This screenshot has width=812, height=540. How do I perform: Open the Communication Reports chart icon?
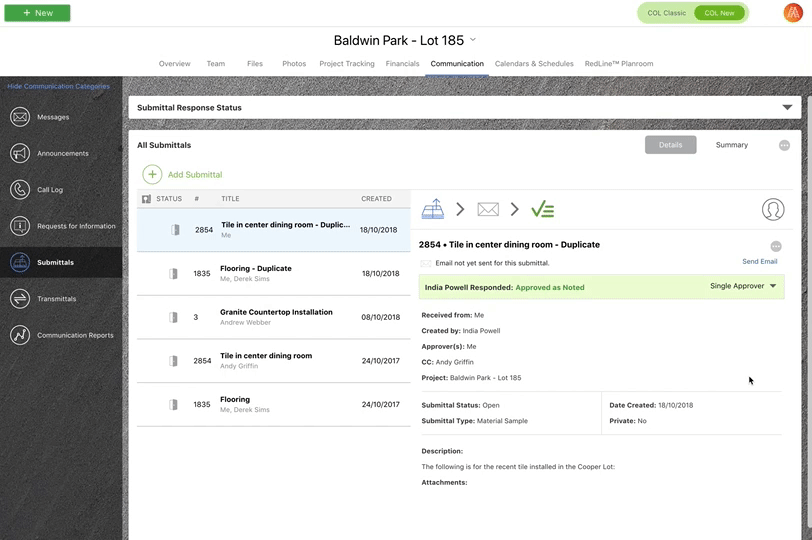pyautogui.click(x=20, y=335)
